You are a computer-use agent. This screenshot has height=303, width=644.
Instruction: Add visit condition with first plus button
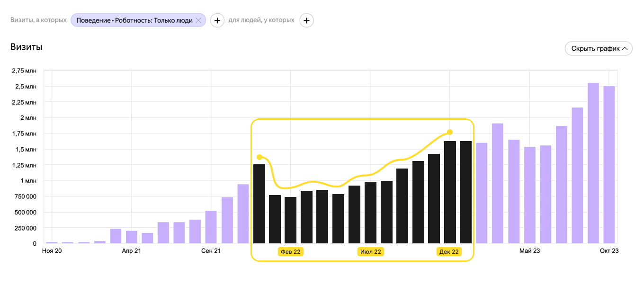tap(217, 20)
